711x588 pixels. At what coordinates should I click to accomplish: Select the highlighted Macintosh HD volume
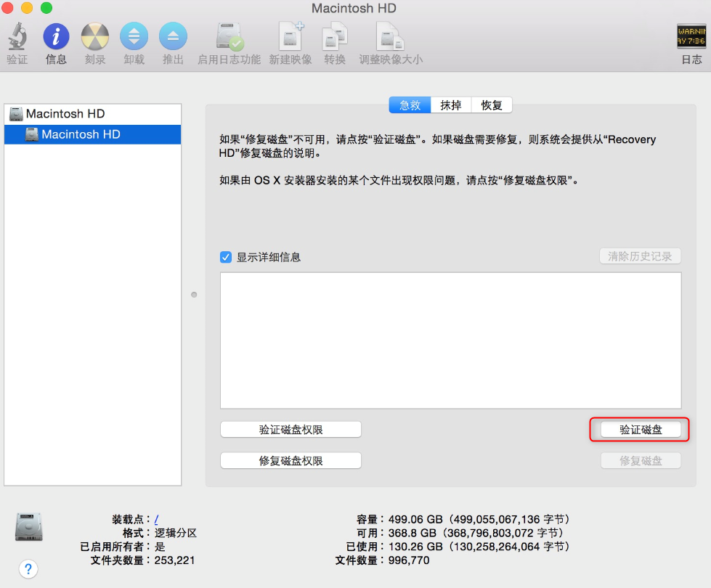coord(92,134)
